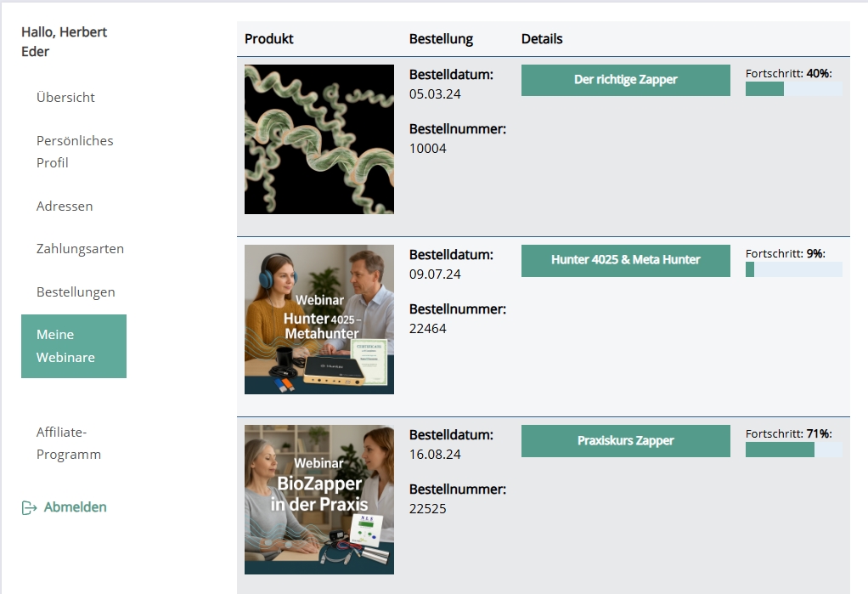
Task: Click the Hunter 4025 Metahunter webinar thumbnail
Action: pos(319,320)
